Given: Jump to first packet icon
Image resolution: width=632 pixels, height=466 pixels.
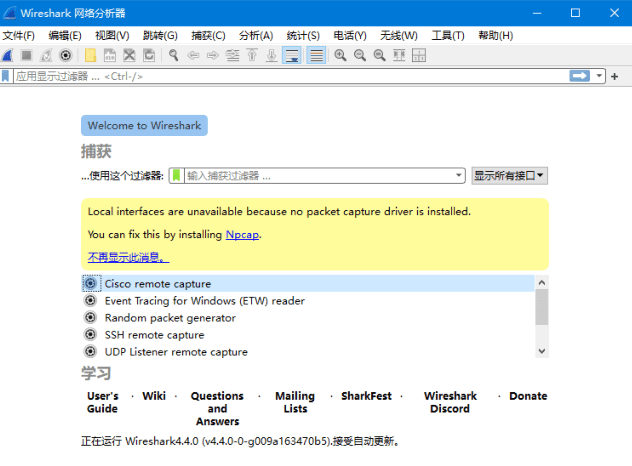Looking at the screenshot, I should pyautogui.click(x=252, y=55).
